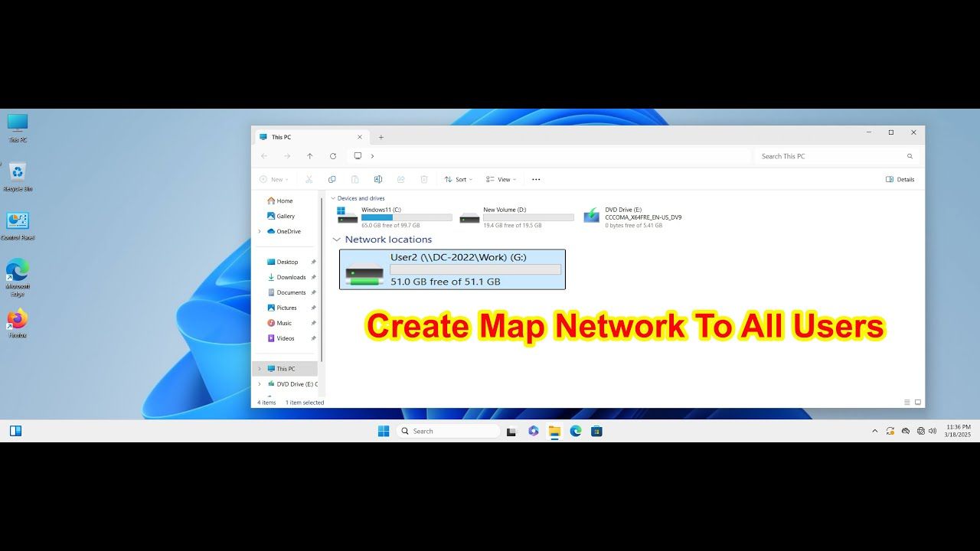Open Microsoft Store from the taskbar
The width and height of the screenshot is (980, 551).
pyautogui.click(x=596, y=431)
